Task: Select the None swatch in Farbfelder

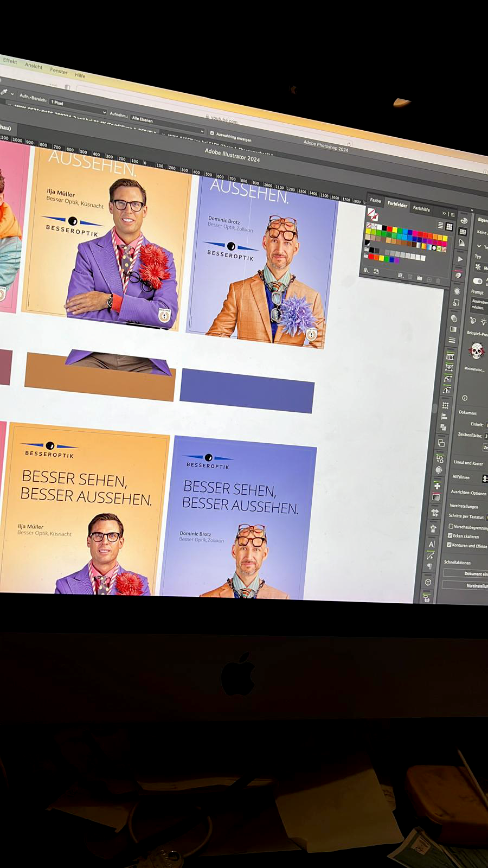Action: (368, 225)
